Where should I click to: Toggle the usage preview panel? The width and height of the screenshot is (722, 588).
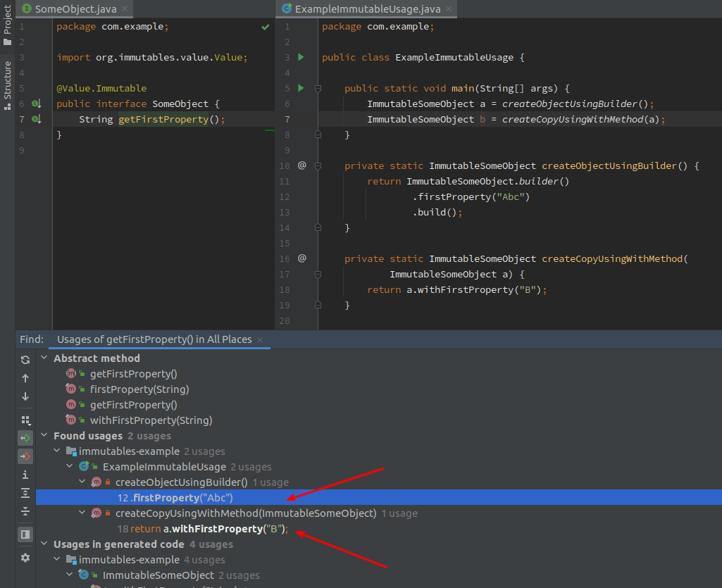click(25, 534)
